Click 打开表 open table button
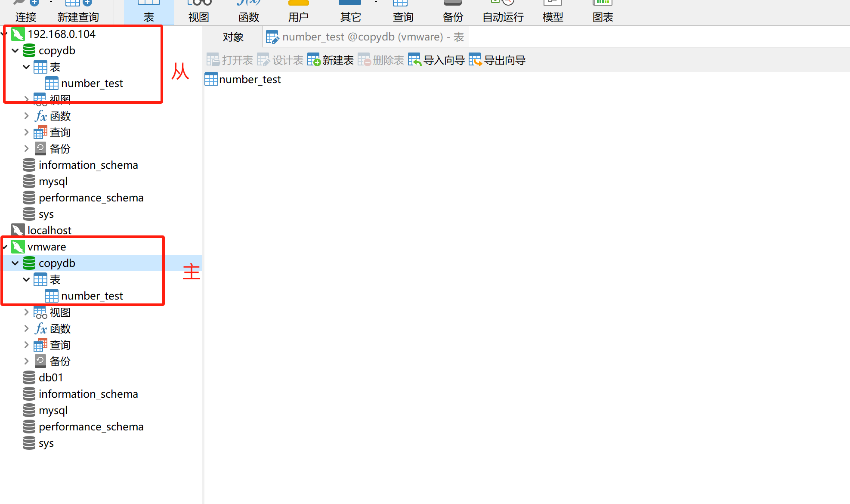Image resolution: width=850 pixels, height=504 pixels. point(230,60)
